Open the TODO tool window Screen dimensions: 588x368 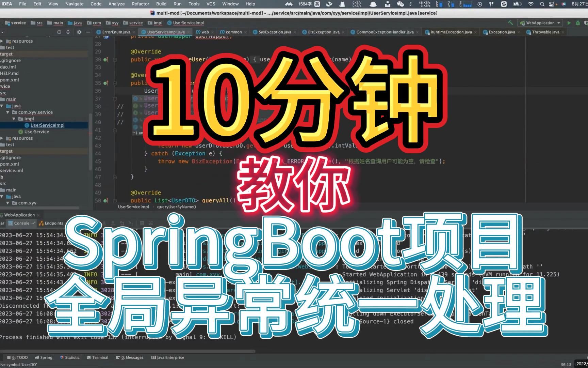tap(17, 357)
